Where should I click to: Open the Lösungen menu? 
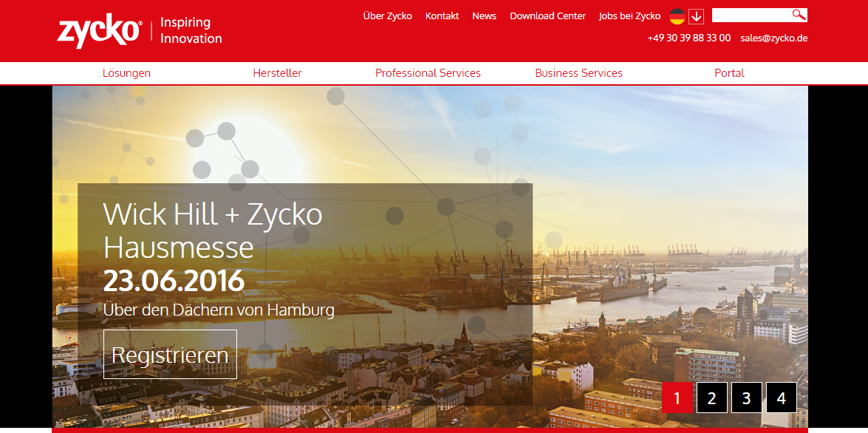click(127, 73)
